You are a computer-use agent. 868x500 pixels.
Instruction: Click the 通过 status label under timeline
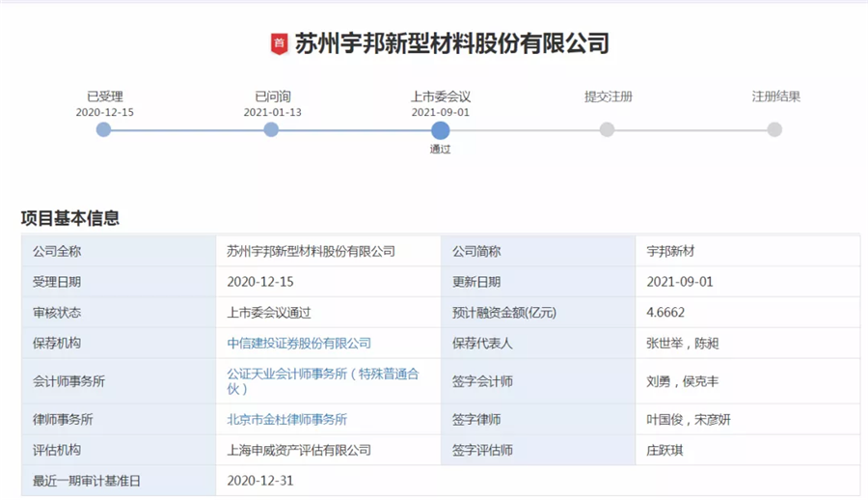point(440,150)
